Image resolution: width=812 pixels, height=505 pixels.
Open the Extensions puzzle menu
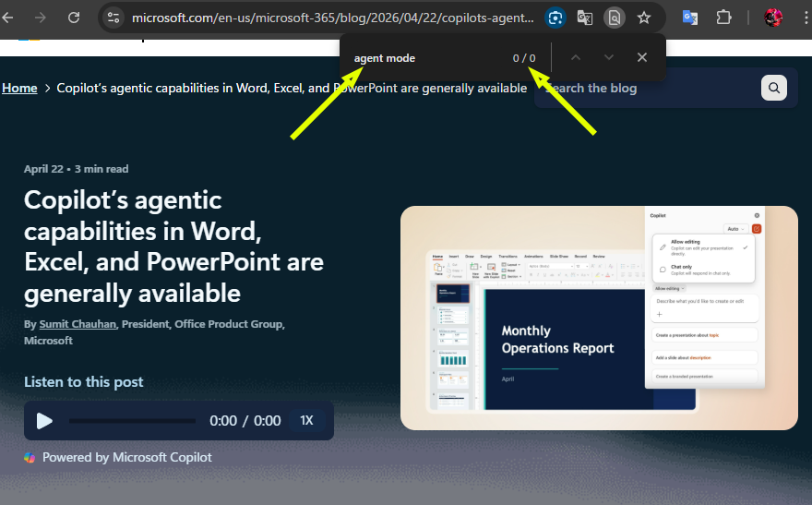[x=723, y=18]
